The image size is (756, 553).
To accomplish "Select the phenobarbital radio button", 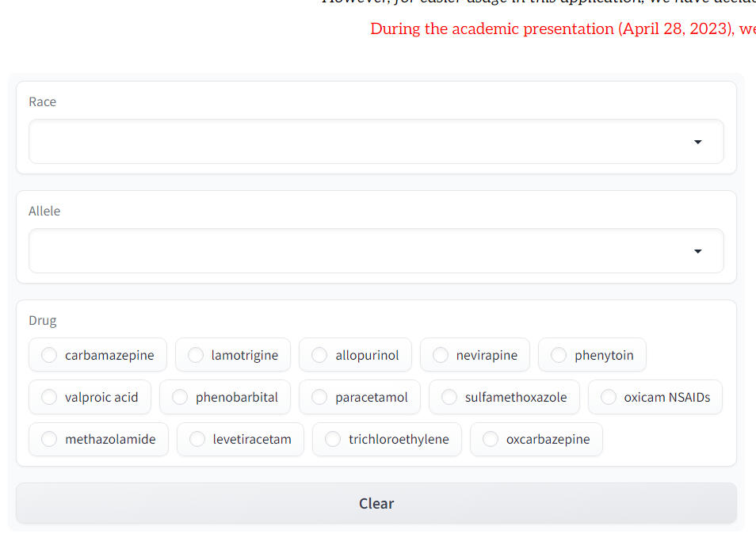I will 180,397.
